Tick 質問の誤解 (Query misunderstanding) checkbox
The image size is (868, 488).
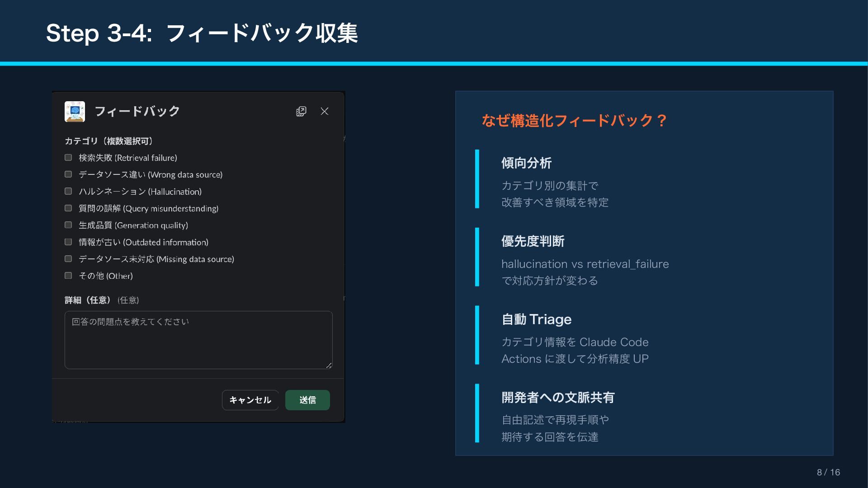pos(68,208)
